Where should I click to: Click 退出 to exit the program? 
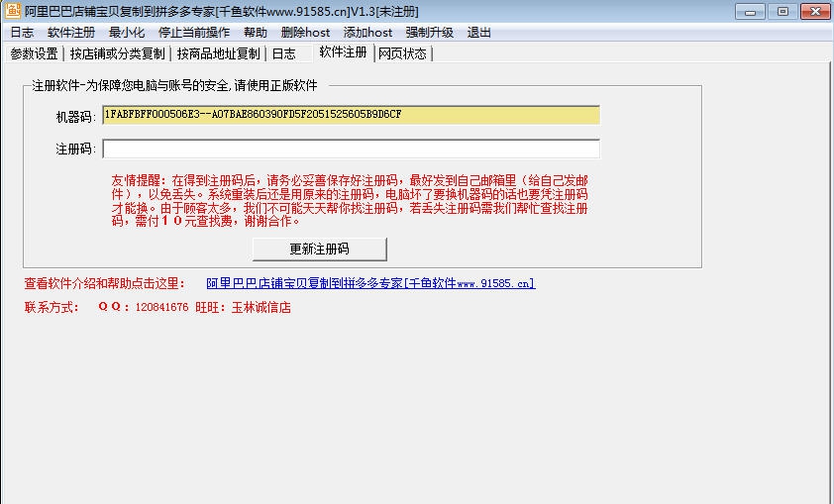click(479, 33)
